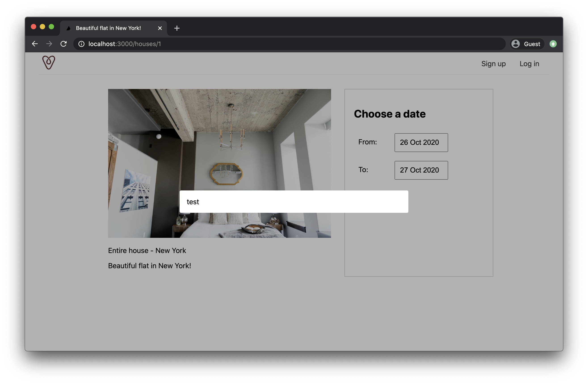Click the green fullscreen window button
Viewport: 588px width, 384px height.
(x=51, y=27)
